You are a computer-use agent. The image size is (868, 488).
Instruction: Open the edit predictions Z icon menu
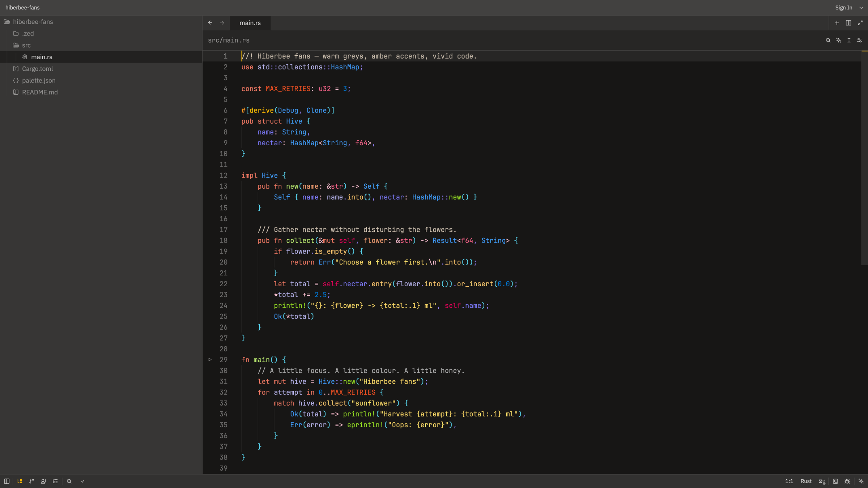[x=822, y=481]
